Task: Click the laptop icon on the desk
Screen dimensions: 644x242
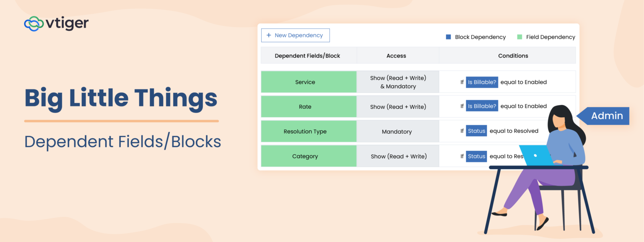Action: click(x=536, y=155)
